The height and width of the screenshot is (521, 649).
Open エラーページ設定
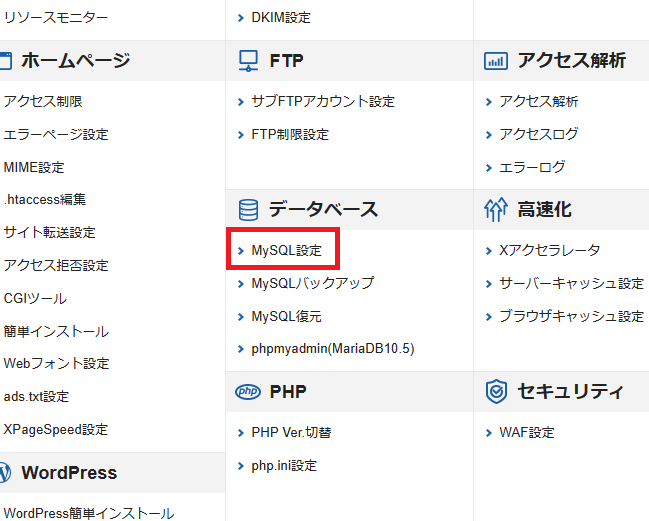[x=56, y=134]
